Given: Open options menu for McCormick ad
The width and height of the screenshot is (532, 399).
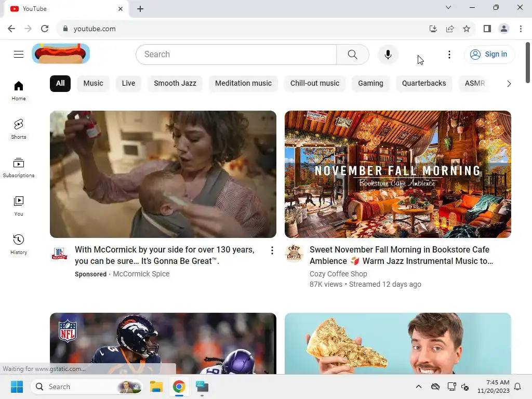Looking at the screenshot, I should click(272, 251).
